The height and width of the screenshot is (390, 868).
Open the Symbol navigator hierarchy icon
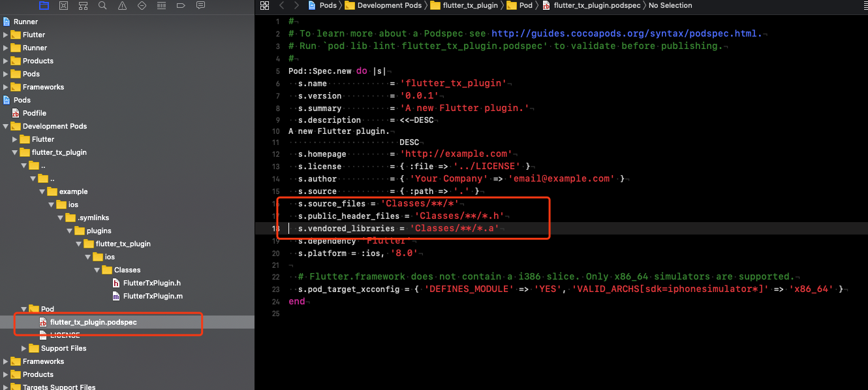83,5
